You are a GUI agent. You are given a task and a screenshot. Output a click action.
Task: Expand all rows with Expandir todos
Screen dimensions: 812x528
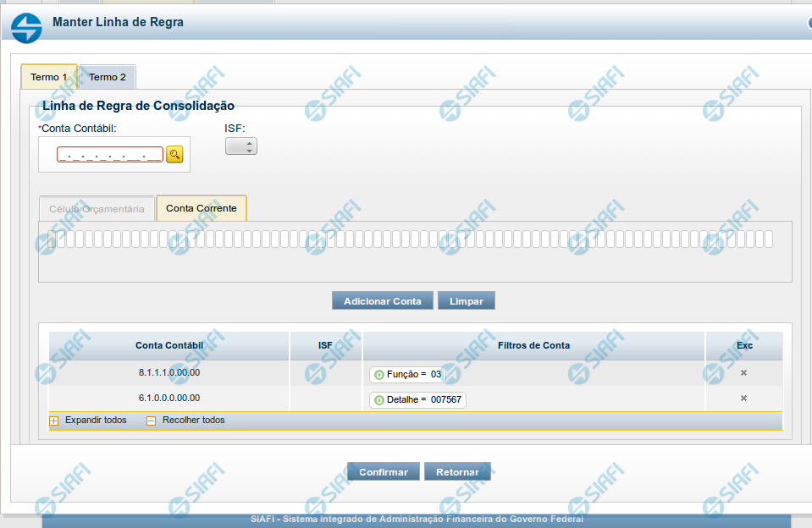[x=95, y=421]
